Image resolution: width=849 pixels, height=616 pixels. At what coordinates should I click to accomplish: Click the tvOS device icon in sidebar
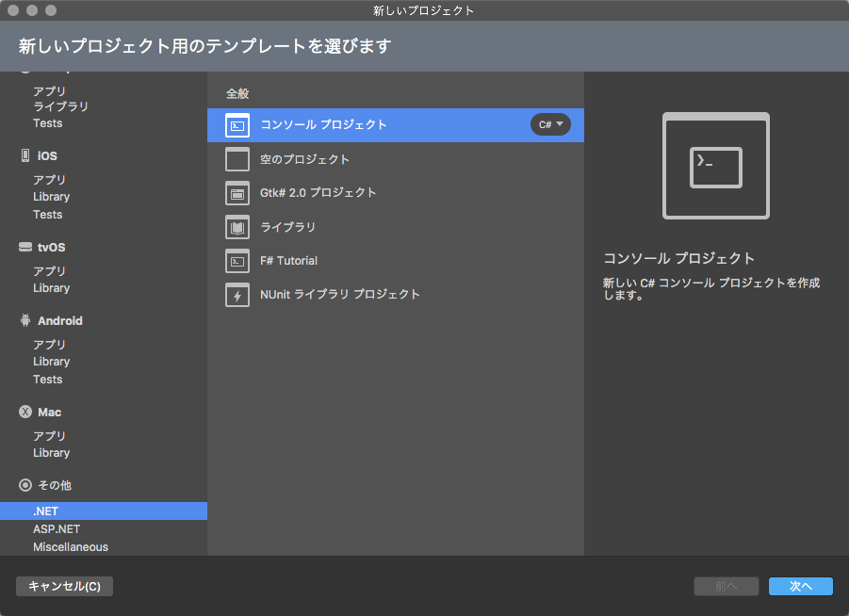pyautogui.click(x=24, y=248)
